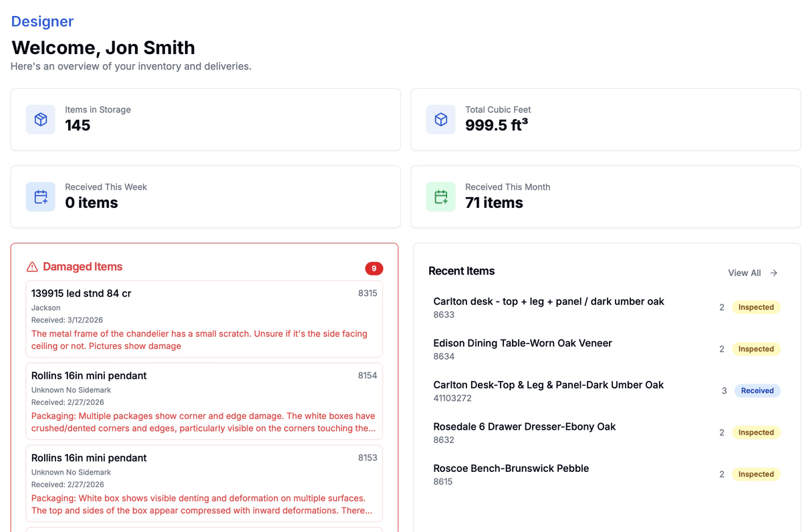Viewport: 802px width, 532px height.
Task: Click the Items in Storage box icon
Action: 41,120
